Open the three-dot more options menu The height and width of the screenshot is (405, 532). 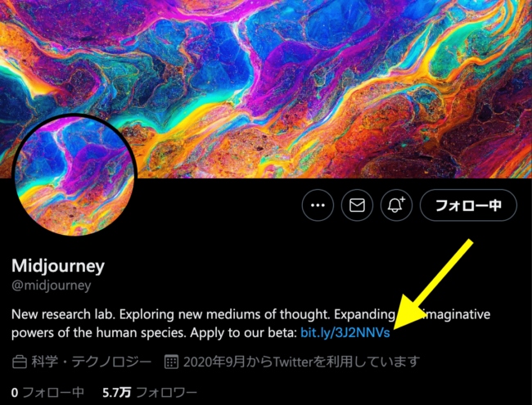point(318,205)
